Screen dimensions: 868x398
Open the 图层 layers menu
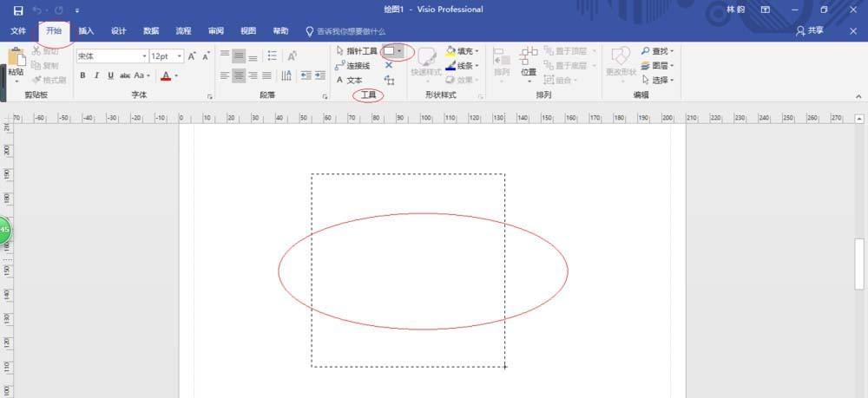click(x=658, y=66)
